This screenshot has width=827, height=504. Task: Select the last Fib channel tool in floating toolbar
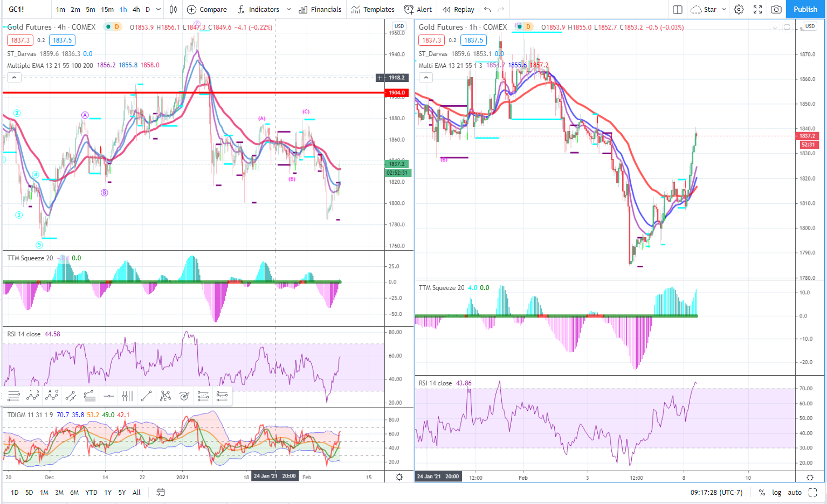click(222, 396)
